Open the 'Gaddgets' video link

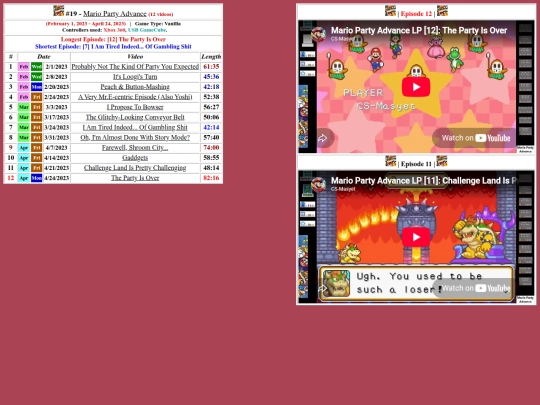pyautogui.click(x=135, y=158)
